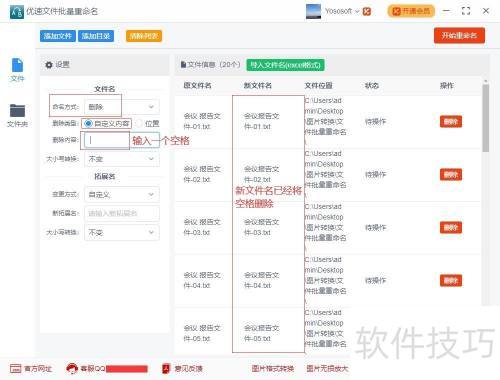Delete the 件-04.txt row
This screenshot has width=500, height=380.
451,281
